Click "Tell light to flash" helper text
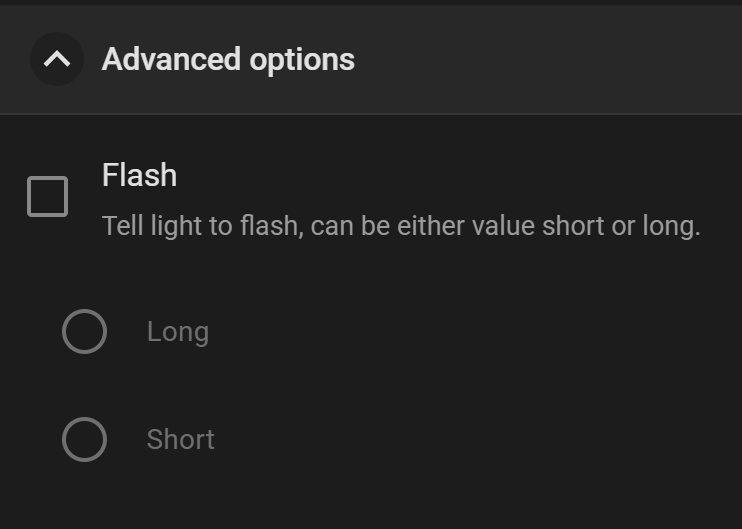Screen dimensions: 742x529 (x=200, y=226)
